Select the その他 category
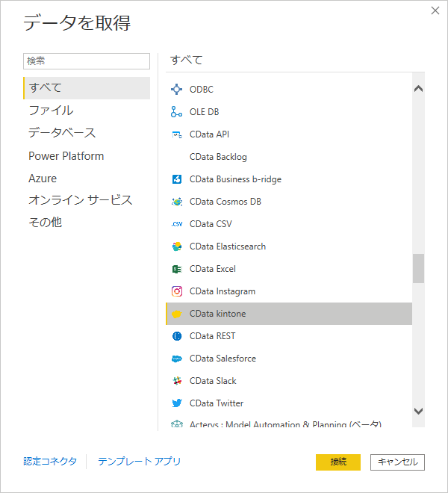 click(87, 223)
